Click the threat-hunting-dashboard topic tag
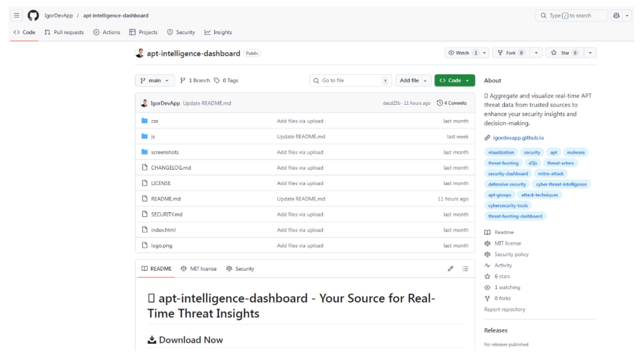The width and height of the screenshot is (644, 362). click(515, 216)
